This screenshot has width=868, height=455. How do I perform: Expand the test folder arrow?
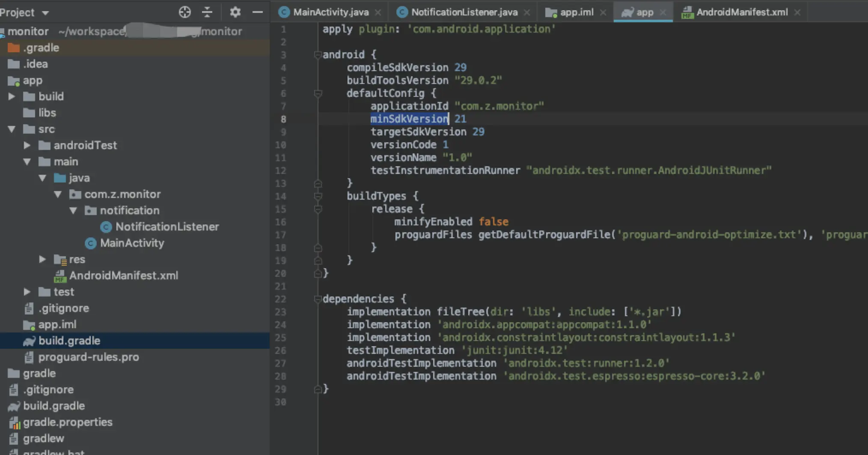(27, 292)
